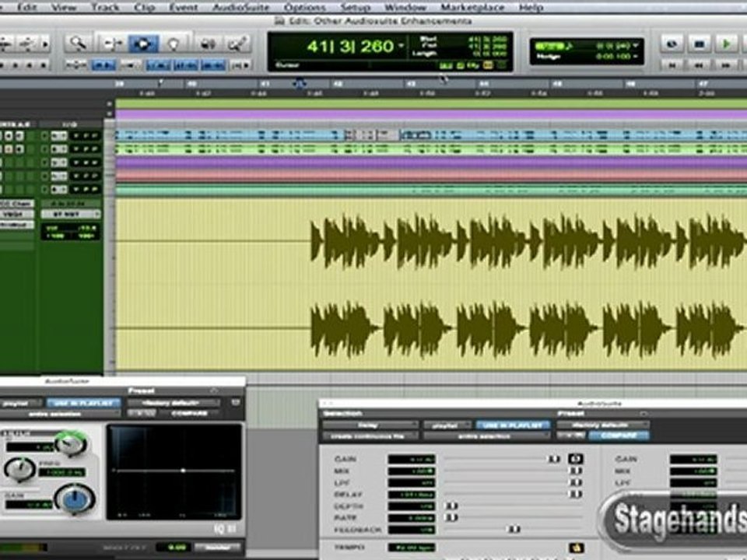The image size is (747, 560).
Task: Open entire selection dropdown in EQ plugin
Action: click(60, 414)
